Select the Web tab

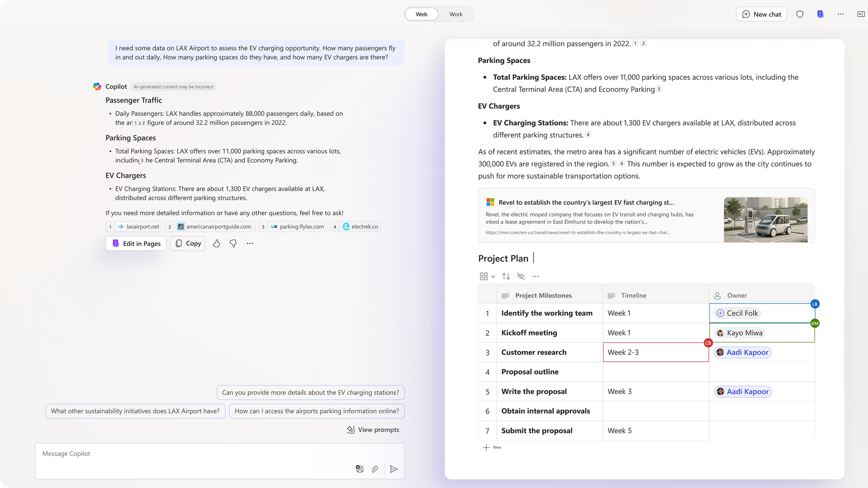click(421, 14)
